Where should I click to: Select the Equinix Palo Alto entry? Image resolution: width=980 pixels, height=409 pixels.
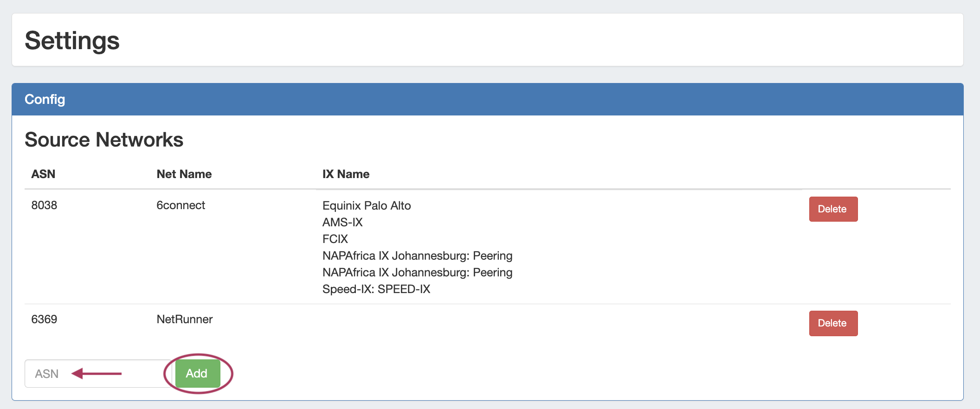point(367,205)
